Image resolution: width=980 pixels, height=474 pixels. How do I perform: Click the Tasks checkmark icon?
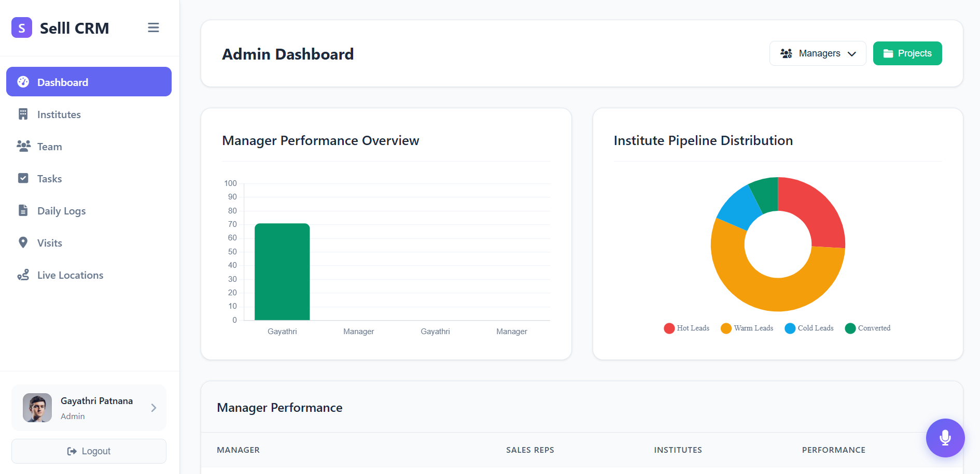[x=23, y=178]
